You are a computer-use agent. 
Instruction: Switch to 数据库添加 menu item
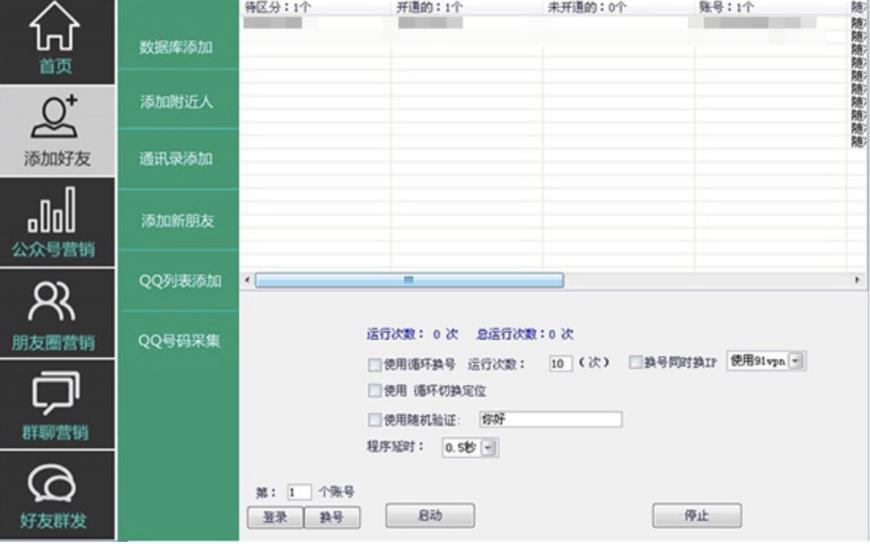coord(176,47)
